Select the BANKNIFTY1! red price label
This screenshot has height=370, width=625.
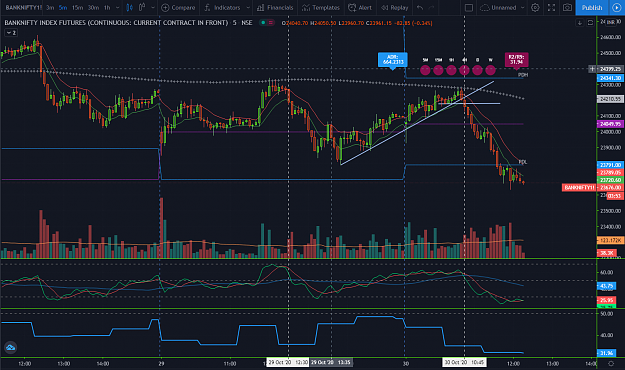coord(579,187)
